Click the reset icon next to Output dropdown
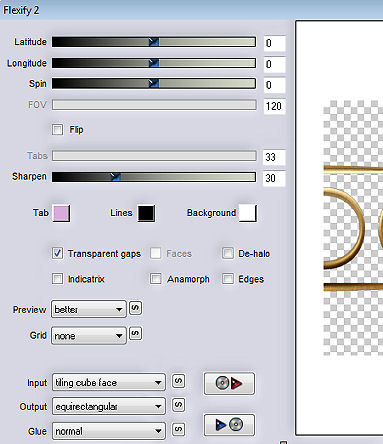Screen dimensions: 383x444 (x=178, y=405)
